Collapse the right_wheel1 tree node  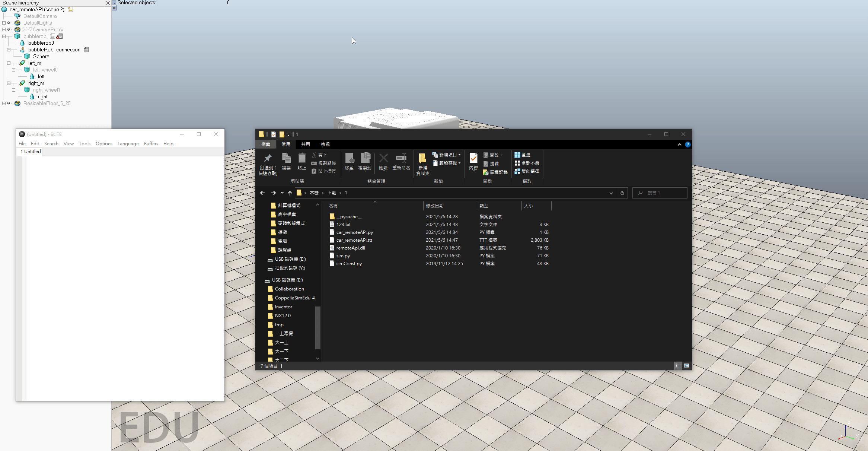tap(13, 90)
